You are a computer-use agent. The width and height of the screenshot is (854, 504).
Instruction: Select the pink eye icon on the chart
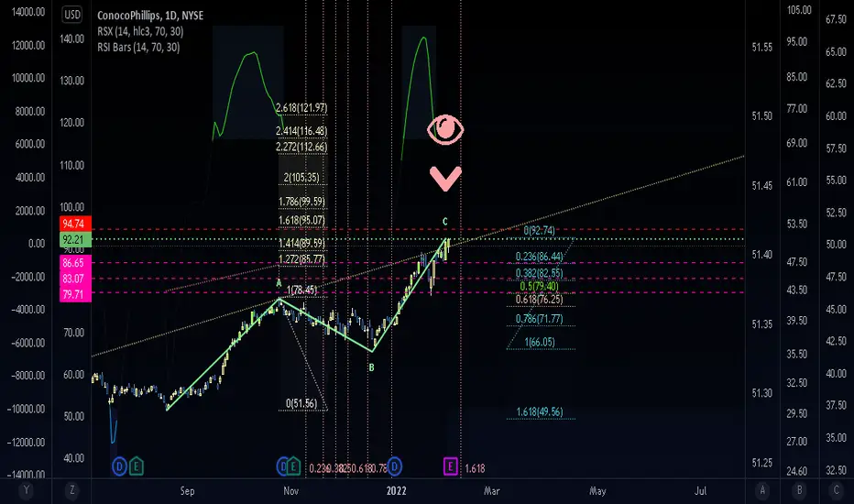coord(445,129)
